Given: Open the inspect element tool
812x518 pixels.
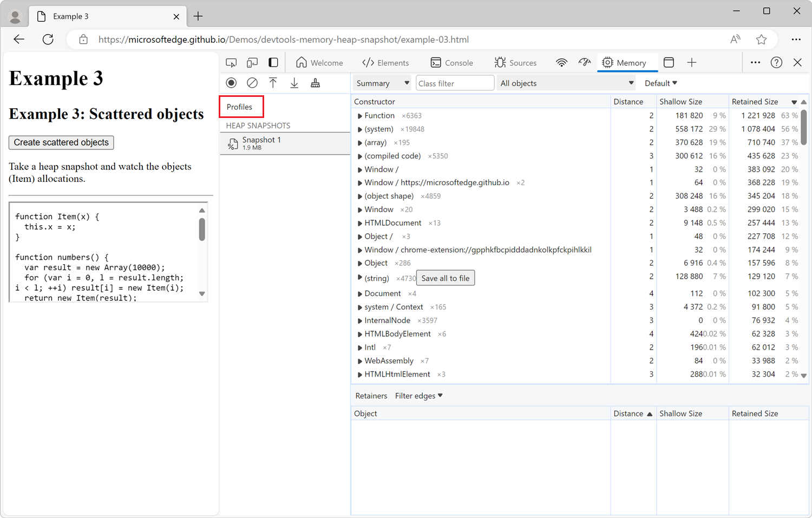Looking at the screenshot, I should point(231,63).
